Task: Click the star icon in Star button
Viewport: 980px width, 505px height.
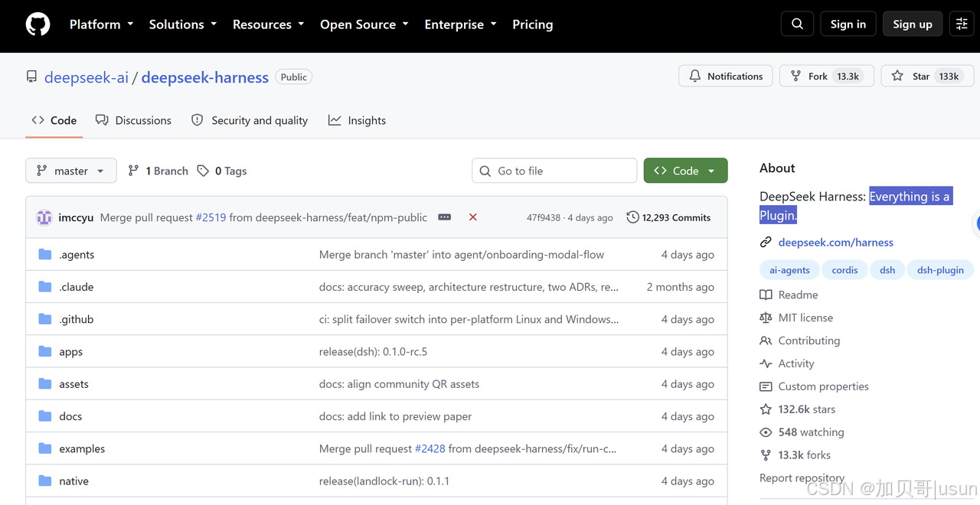Action: click(x=897, y=77)
